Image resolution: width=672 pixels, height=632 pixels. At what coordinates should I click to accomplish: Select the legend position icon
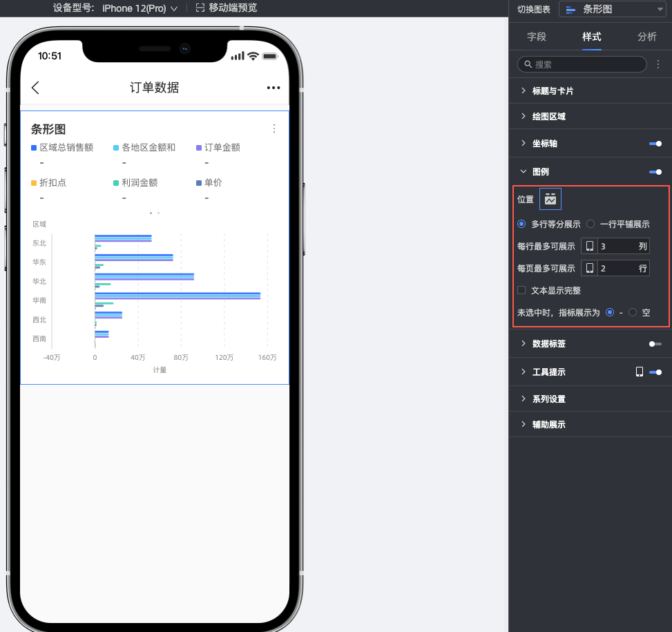(550, 199)
